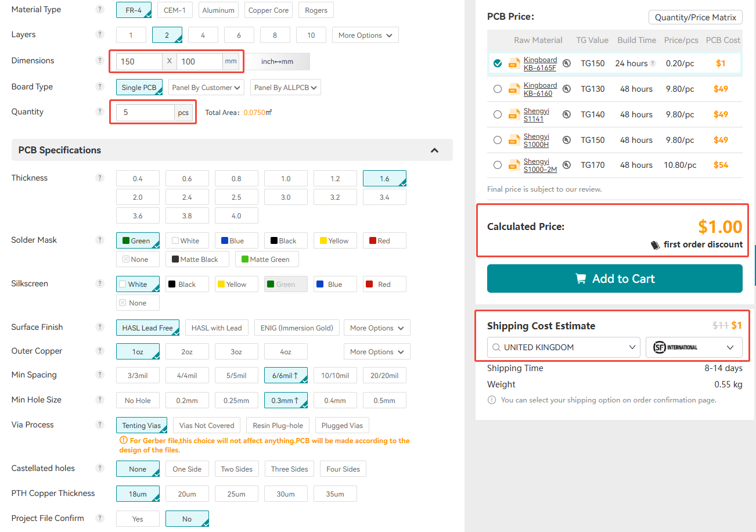This screenshot has width=756, height=532.
Task: Open Outer Copper More Options dropdown
Action: (377, 351)
